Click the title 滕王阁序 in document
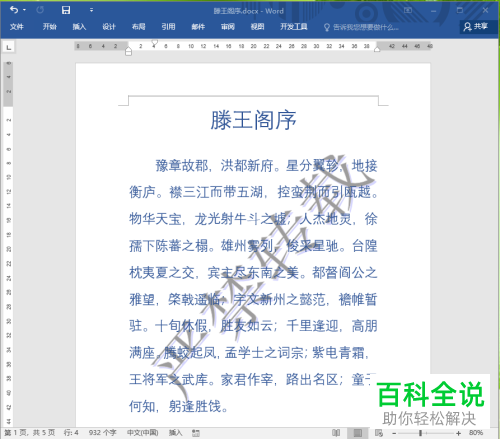 (x=253, y=120)
